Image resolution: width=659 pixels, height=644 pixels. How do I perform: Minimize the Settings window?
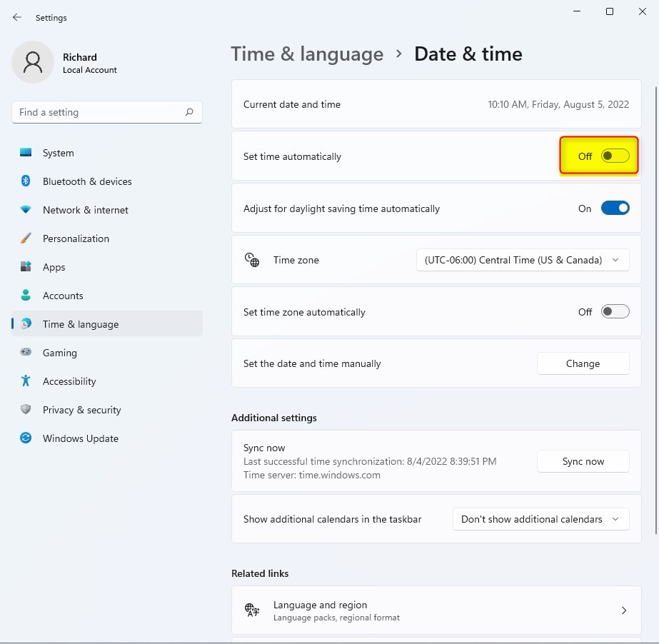(577, 11)
